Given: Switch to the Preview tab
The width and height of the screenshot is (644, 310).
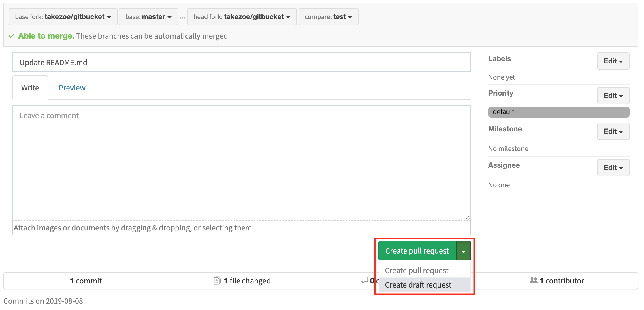Looking at the screenshot, I should (72, 88).
